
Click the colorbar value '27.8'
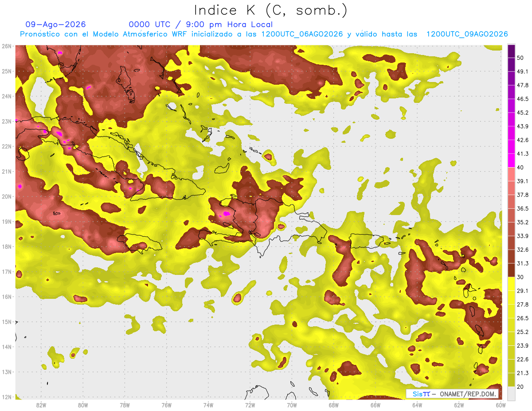point(523,305)
